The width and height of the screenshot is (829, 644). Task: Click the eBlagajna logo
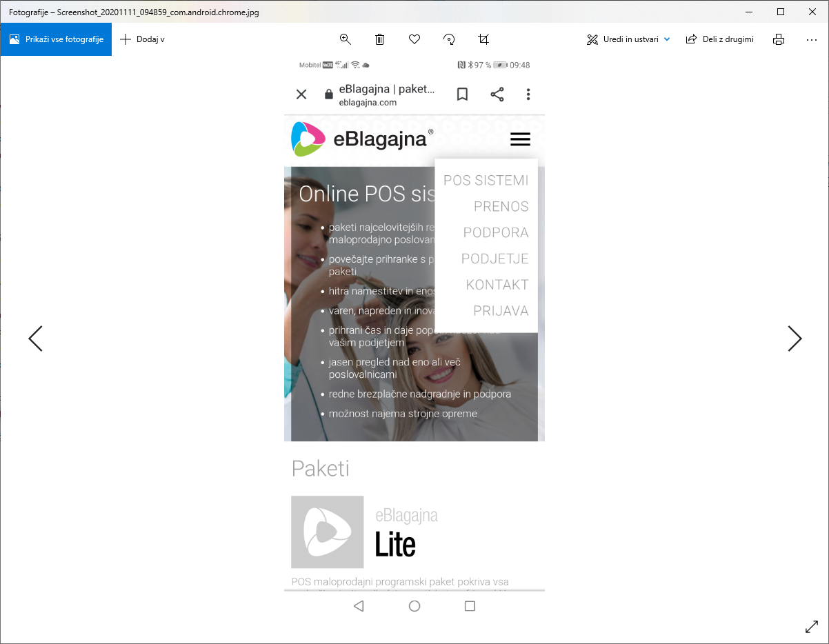(362, 139)
